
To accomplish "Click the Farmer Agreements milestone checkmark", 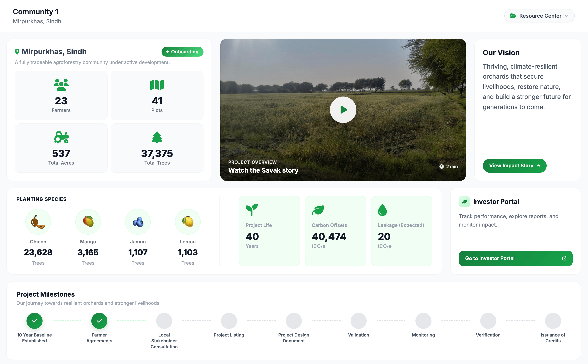I will 99,321.
